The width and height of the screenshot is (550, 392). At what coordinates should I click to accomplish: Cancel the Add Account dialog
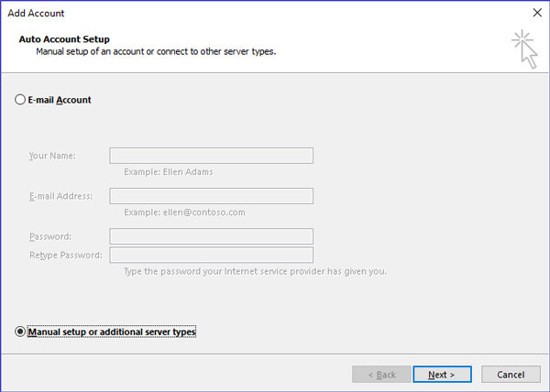[511, 375]
